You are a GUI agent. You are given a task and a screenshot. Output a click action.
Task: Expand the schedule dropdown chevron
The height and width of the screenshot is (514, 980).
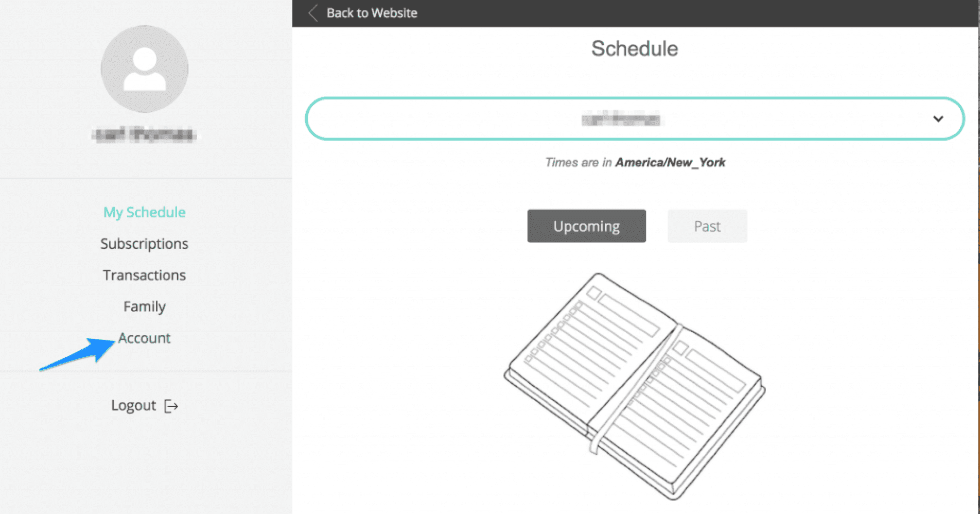coord(938,119)
